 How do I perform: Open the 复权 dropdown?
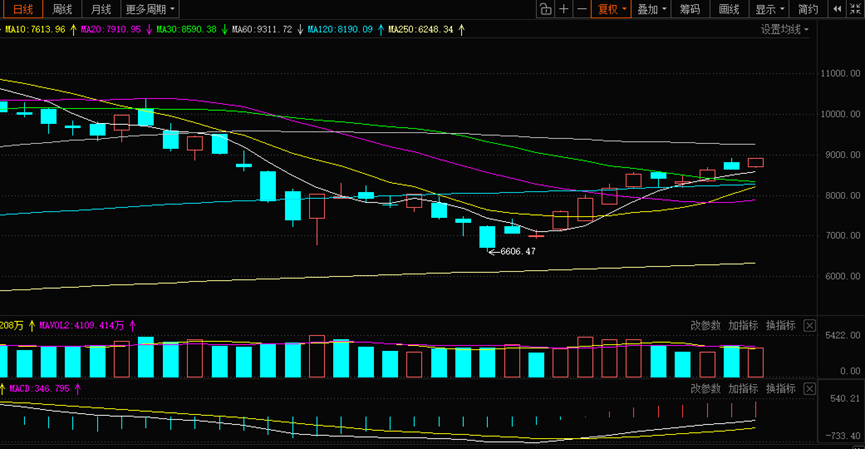coord(611,9)
